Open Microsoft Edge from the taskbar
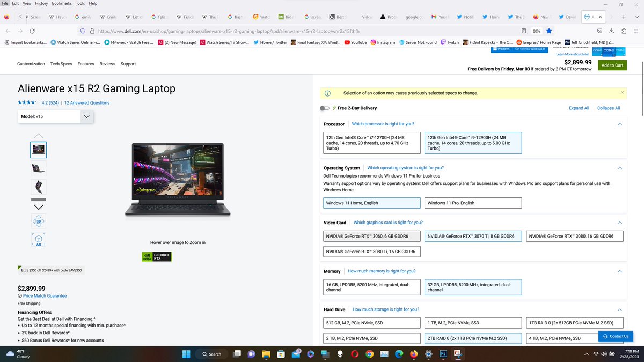 [399, 354]
